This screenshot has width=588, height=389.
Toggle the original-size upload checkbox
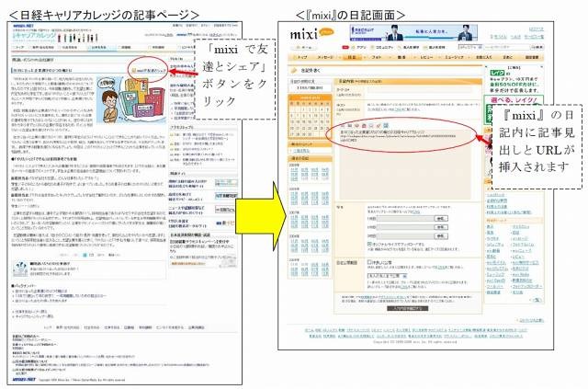(x=369, y=244)
